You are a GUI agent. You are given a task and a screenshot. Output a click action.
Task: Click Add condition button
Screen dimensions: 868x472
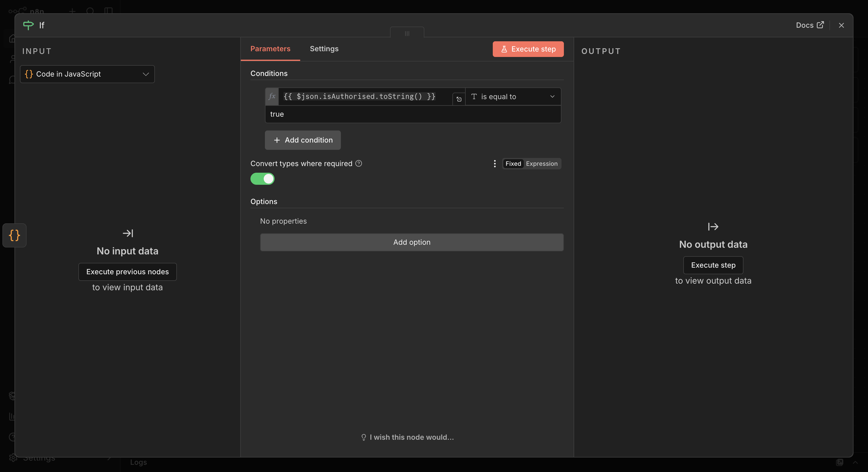point(303,140)
